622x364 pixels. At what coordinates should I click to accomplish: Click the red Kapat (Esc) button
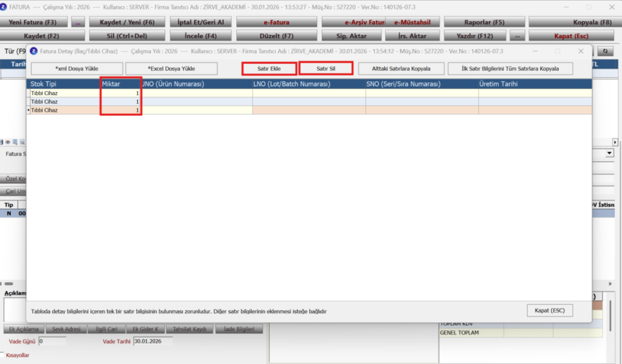point(571,36)
